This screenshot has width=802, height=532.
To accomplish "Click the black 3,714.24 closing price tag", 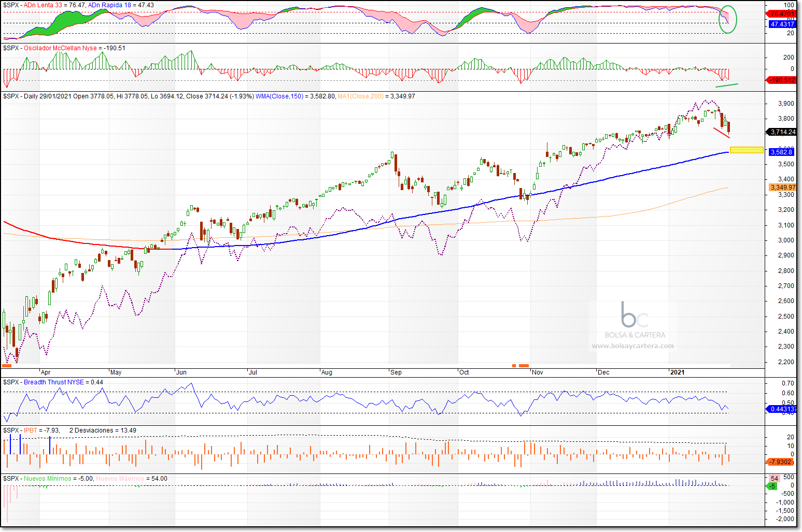I will coord(782,132).
